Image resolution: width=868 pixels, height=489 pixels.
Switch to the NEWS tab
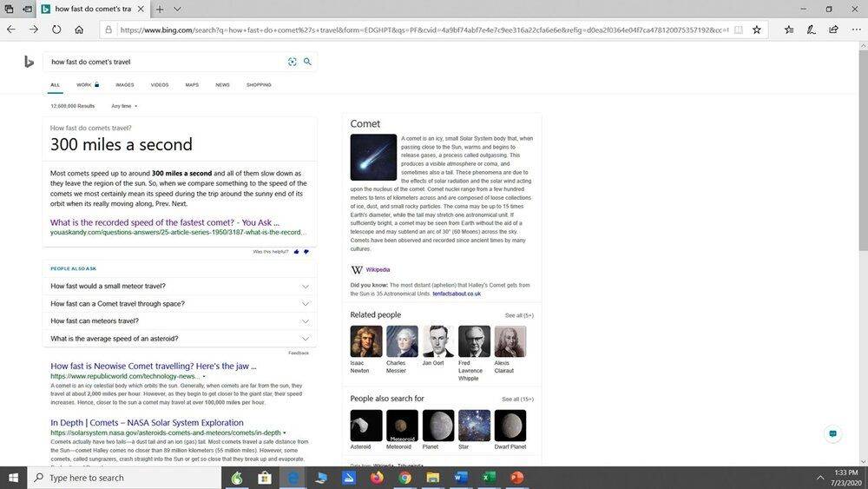pyautogui.click(x=222, y=85)
